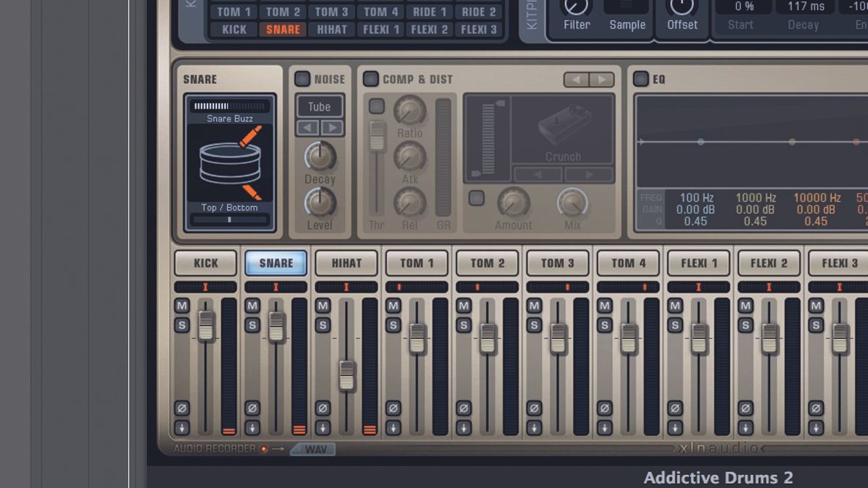Select the RIDE 1 kit piece tab
Image resolution: width=868 pixels, height=488 pixels.
pos(428,11)
